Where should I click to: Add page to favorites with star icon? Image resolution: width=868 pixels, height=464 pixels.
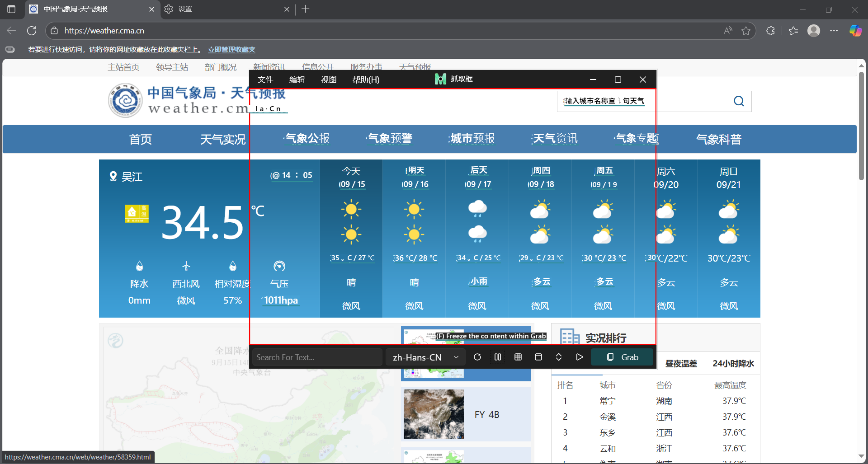[x=746, y=31]
